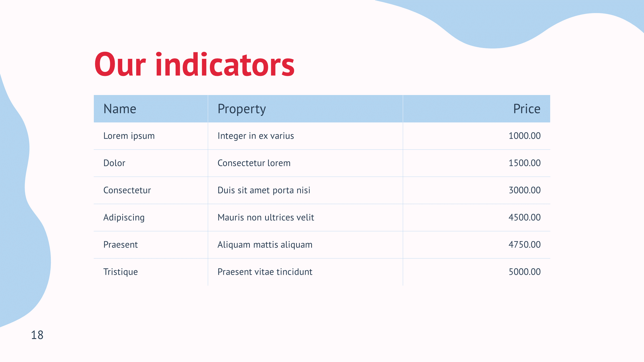This screenshot has height=362, width=644.
Task: Select the 'Integer in ex varius' cell
Action: 256,136
